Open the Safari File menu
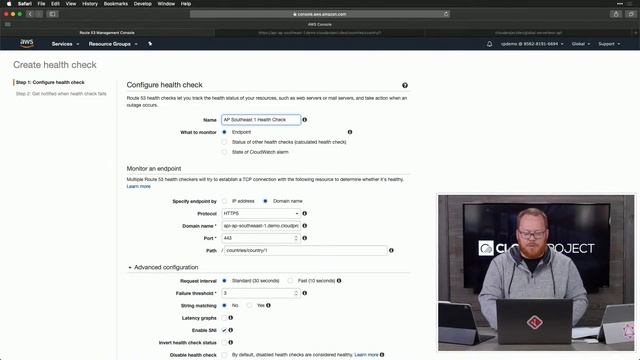 [x=41, y=4]
